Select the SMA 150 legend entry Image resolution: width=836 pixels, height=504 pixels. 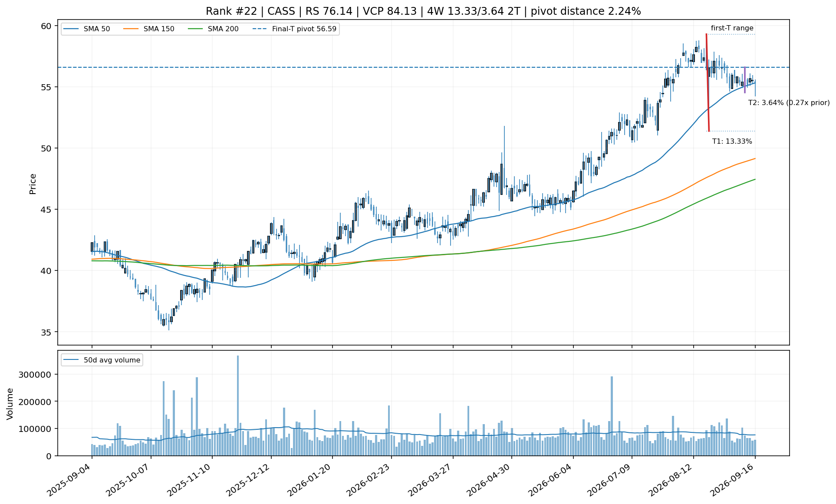(149, 29)
